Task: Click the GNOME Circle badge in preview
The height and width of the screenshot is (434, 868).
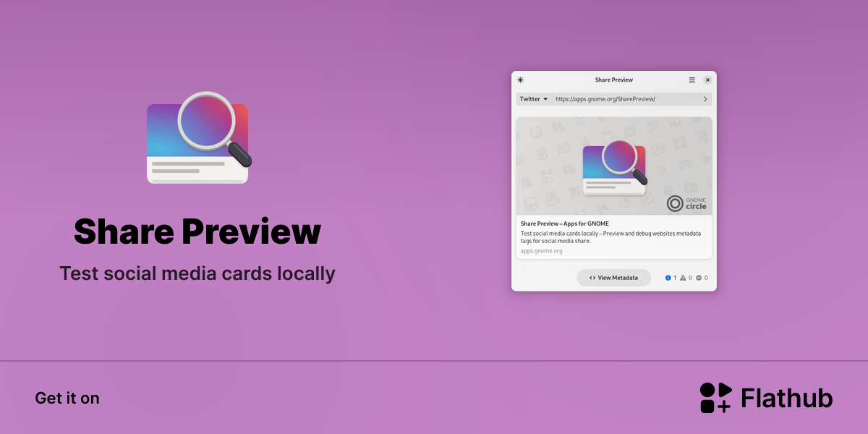Action: [686, 203]
